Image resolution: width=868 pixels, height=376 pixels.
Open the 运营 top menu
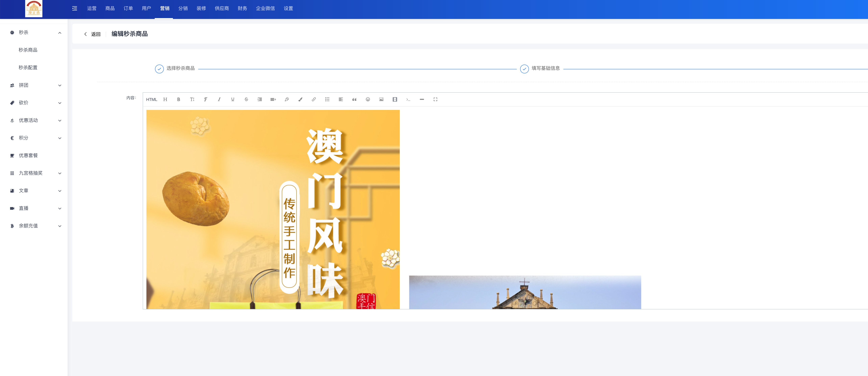[92, 8]
